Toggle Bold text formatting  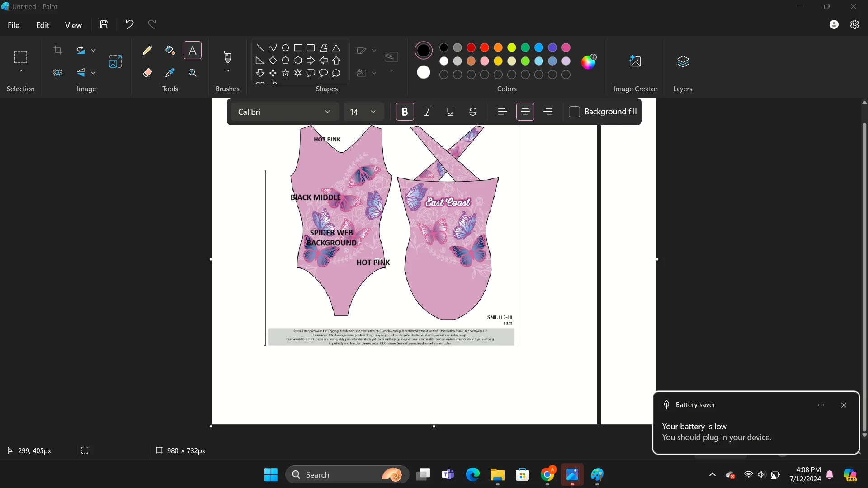coord(405,112)
